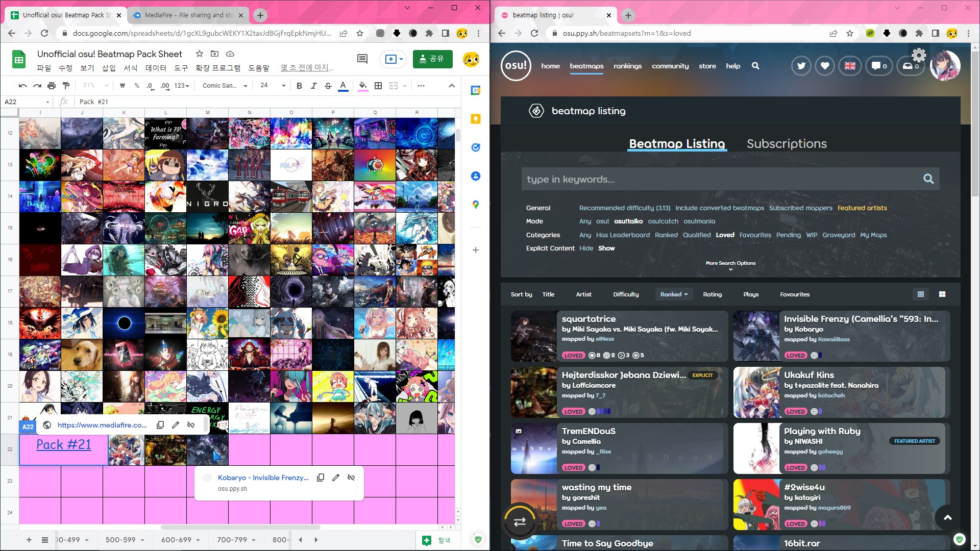Viewport: 980px width, 551px height.
Task: Open Google Maps in the side panel
Action: (x=476, y=205)
